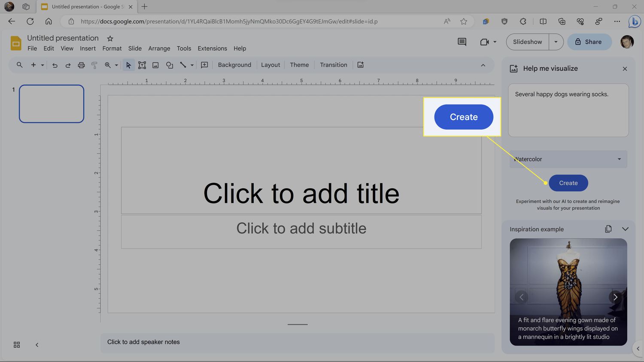Open the Insert menu

pyautogui.click(x=88, y=48)
